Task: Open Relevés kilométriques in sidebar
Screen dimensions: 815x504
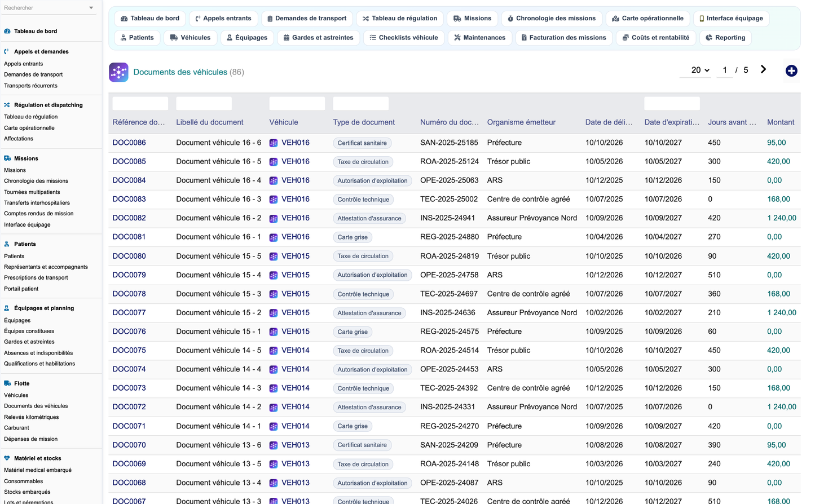Action: pyautogui.click(x=32, y=417)
